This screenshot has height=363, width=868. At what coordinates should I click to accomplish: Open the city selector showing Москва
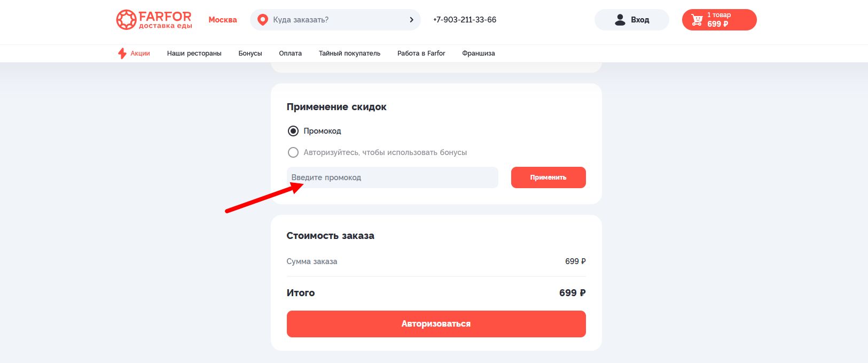[x=222, y=19]
